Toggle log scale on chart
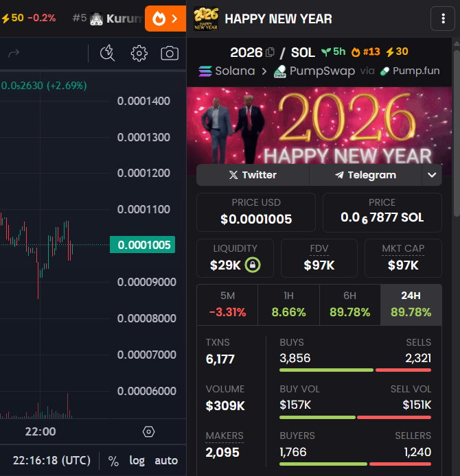 click(x=137, y=461)
